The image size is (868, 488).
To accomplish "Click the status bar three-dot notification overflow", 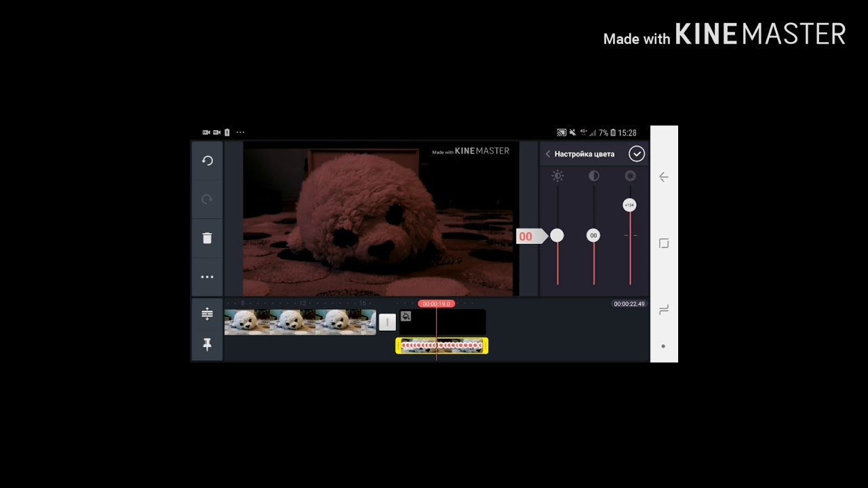I will (x=240, y=133).
